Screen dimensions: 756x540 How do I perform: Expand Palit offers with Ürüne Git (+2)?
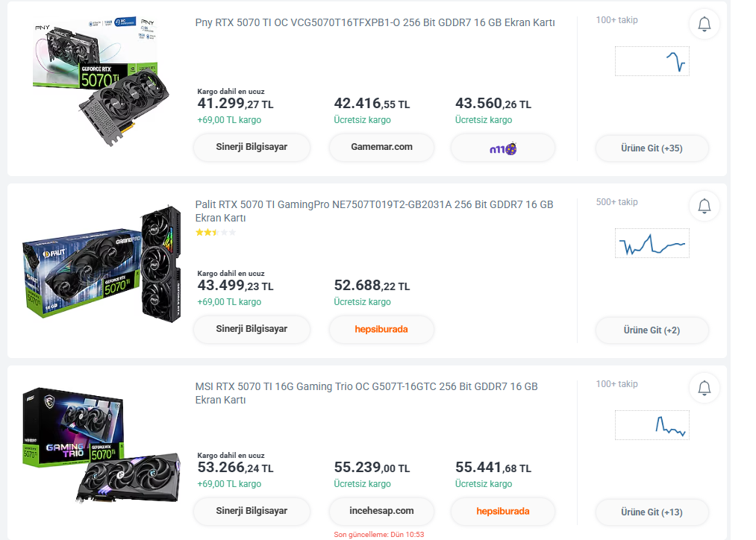click(652, 330)
